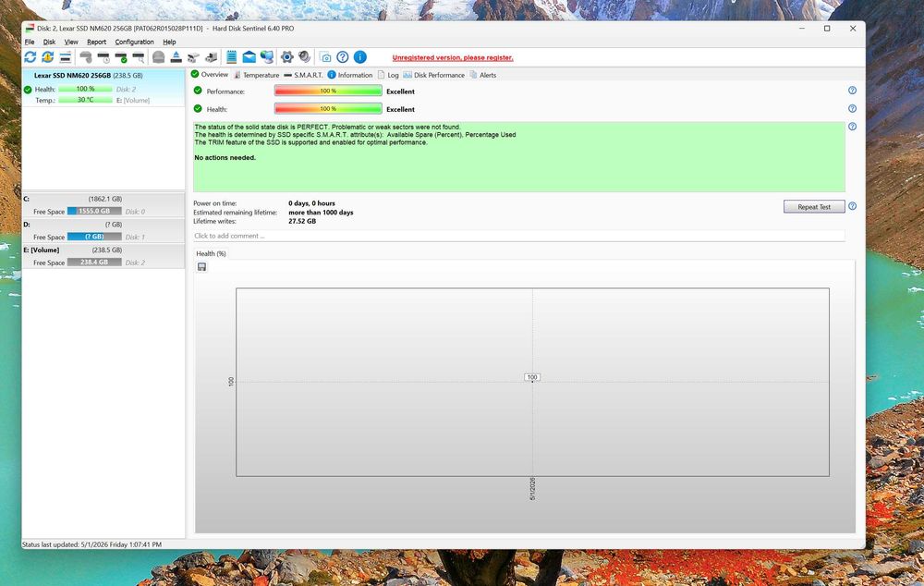Click the blue Refresh arrows toolbar icon
Screen dimensions: 924x586
(30, 57)
